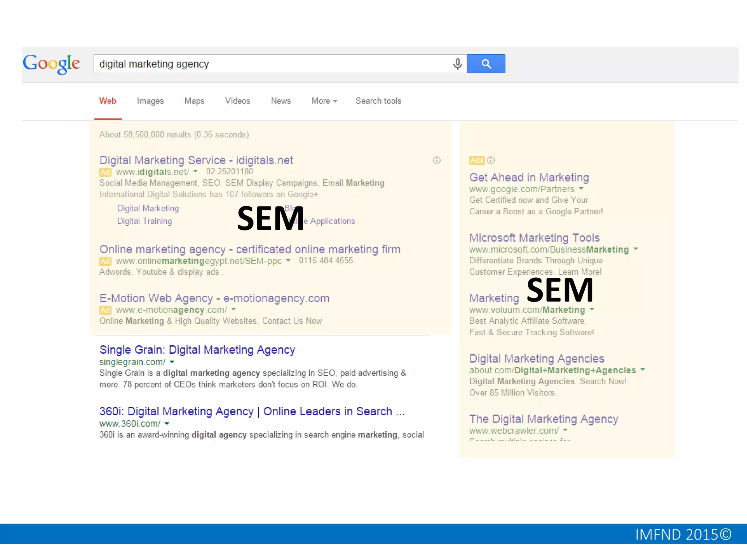Click Ad badge next to www.idigitals.net
747x560 pixels.
click(x=105, y=172)
